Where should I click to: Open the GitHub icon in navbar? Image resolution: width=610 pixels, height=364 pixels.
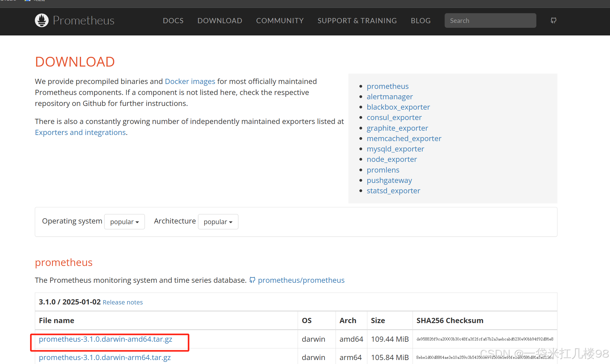coord(553,20)
